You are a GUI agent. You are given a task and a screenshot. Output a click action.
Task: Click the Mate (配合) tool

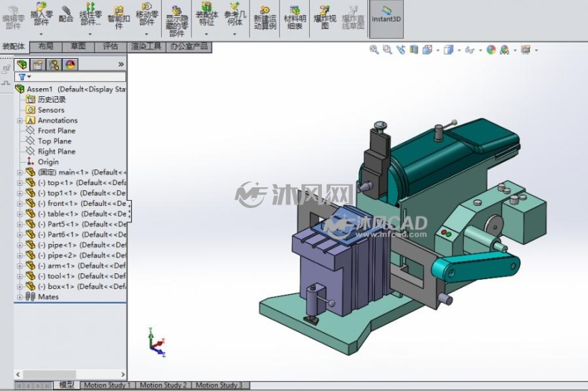[66, 14]
